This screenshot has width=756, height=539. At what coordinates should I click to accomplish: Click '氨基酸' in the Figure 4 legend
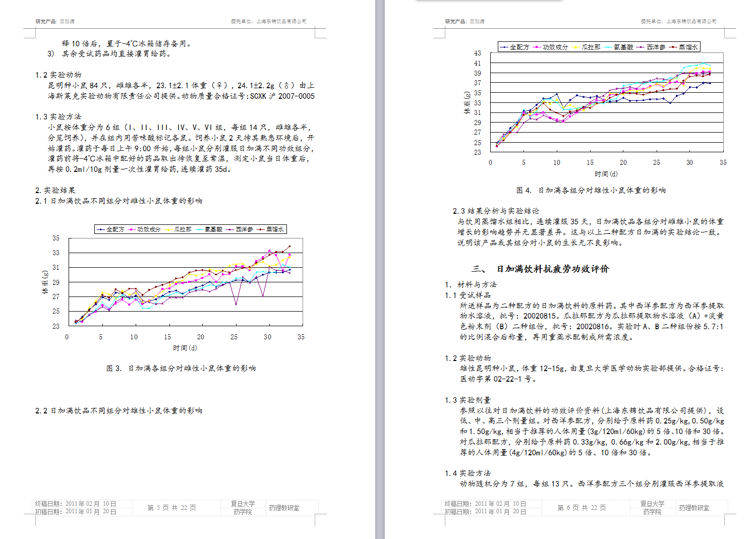pos(623,47)
